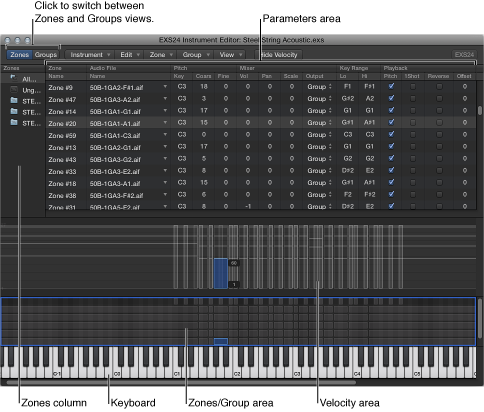Click Offset value for Zone #14
484x412 pixels.
465,111
